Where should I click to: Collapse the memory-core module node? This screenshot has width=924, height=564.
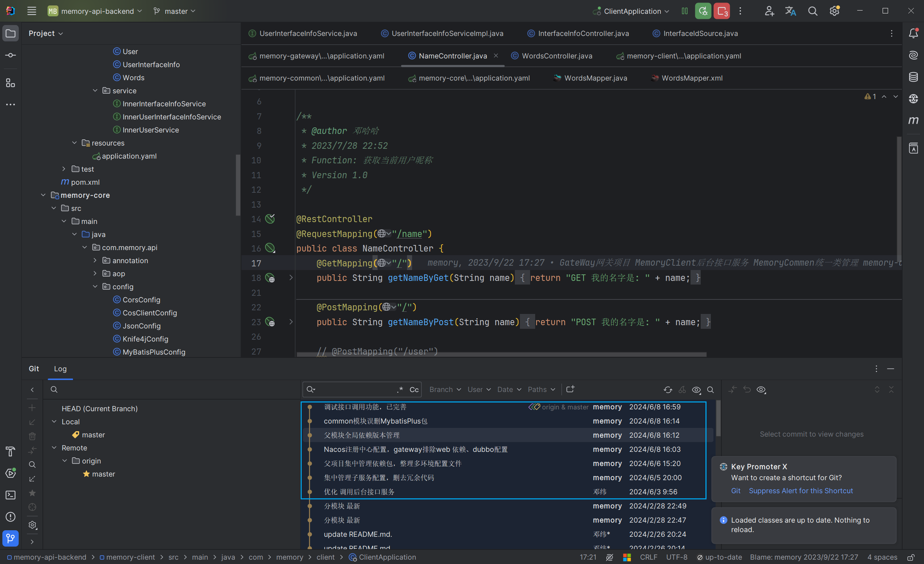click(x=43, y=195)
